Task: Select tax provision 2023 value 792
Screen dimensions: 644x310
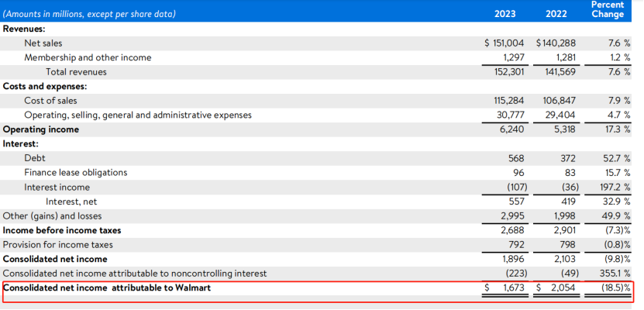Action: [516, 245]
